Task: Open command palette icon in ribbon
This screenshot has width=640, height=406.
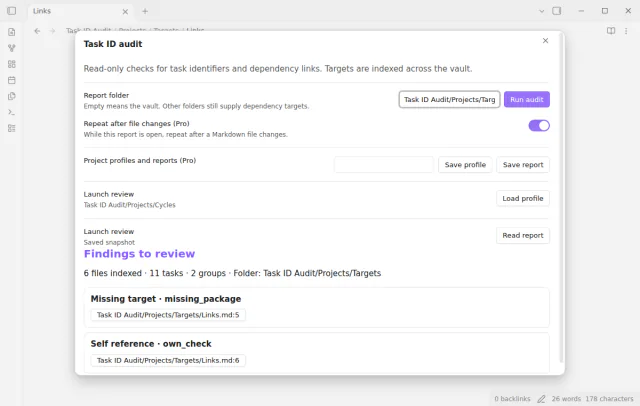Action: (x=12, y=112)
